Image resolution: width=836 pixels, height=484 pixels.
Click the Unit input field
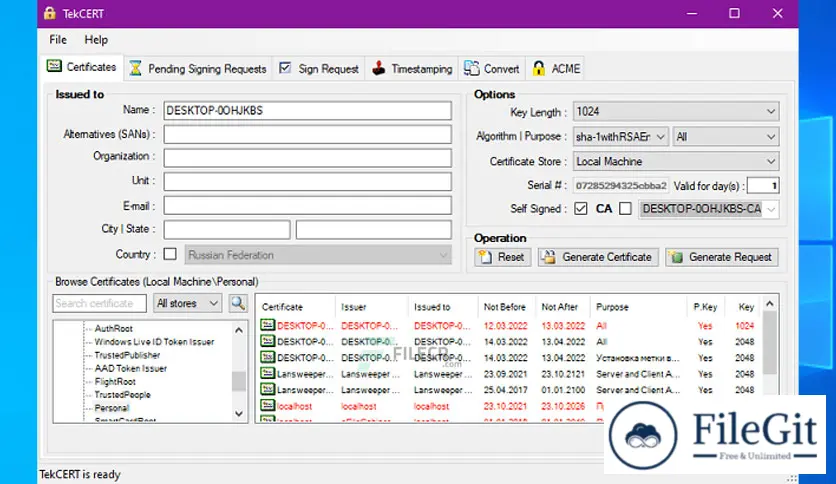coord(308,182)
